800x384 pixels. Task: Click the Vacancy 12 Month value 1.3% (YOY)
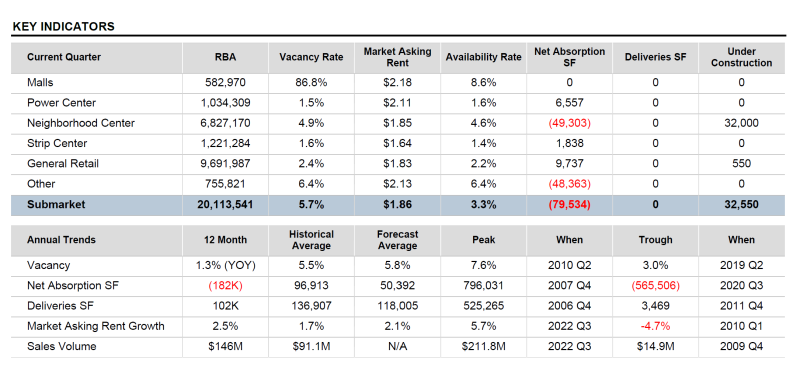226,265
